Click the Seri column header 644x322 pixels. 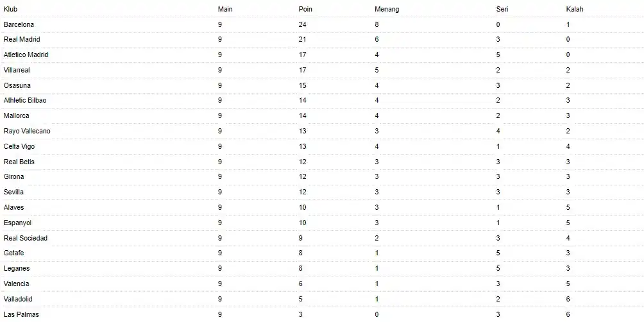[x=502, y=10]
